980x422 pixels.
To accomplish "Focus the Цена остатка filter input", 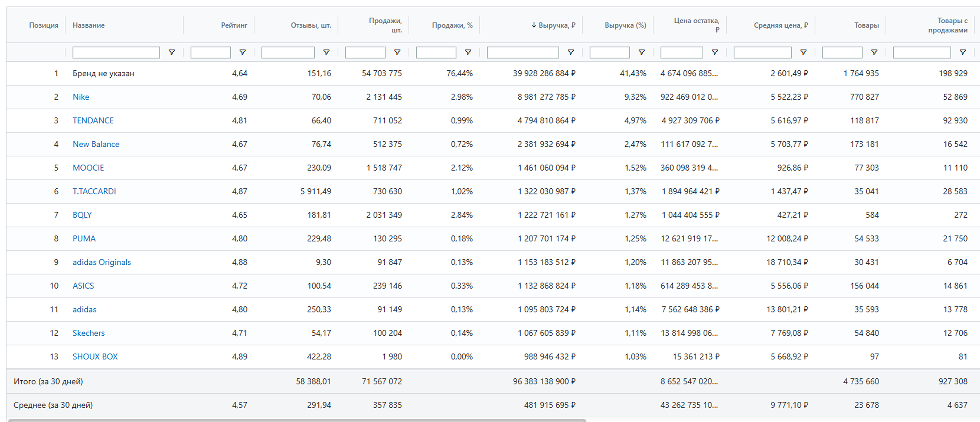I will click(x=681, y=53).
